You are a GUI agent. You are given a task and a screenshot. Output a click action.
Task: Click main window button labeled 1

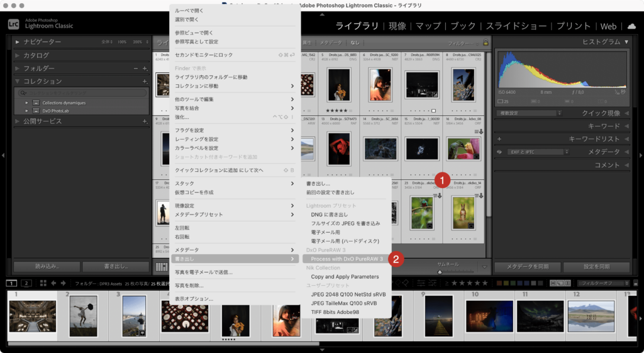(x=11, y=283)
